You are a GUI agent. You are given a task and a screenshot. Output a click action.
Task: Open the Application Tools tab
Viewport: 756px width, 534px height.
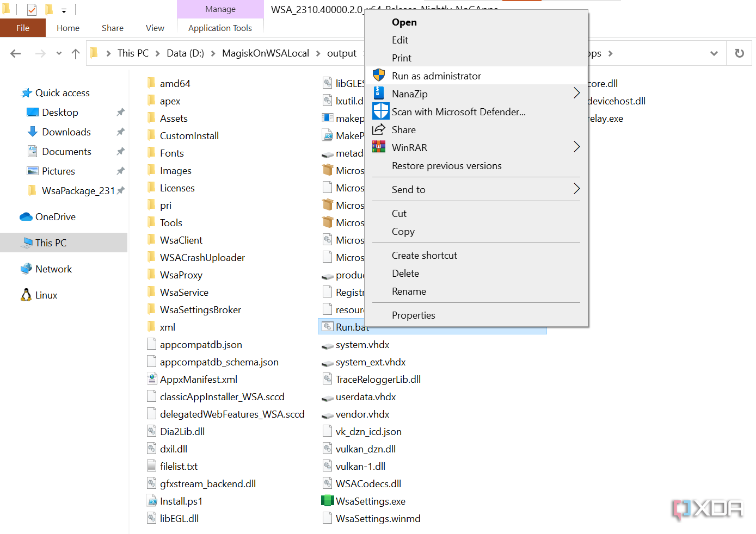[220, 28]
